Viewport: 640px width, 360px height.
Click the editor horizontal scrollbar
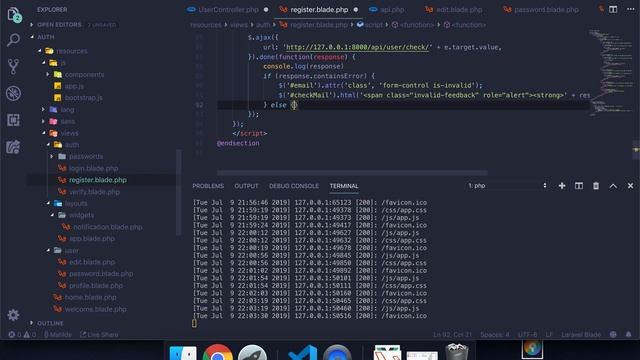coord(352,173)
